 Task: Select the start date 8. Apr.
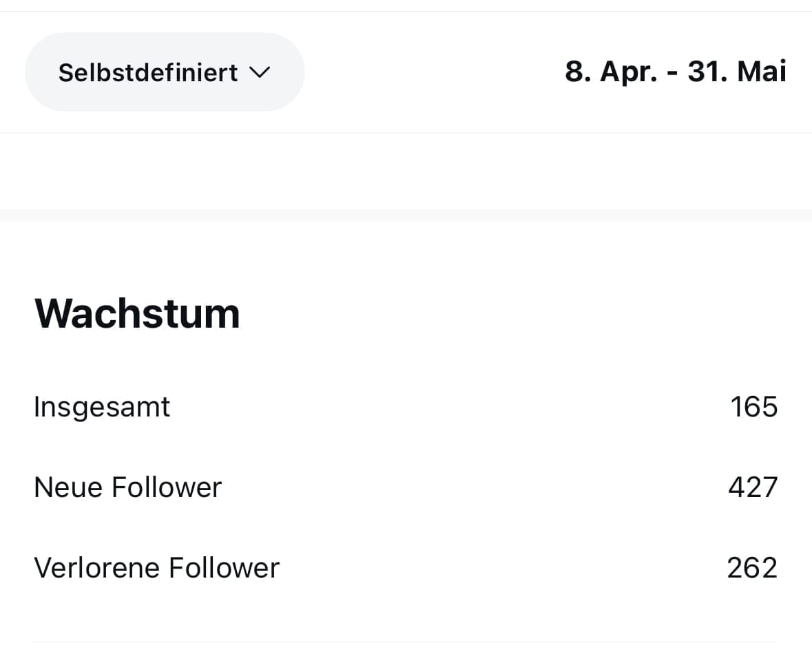tap(610, 72)
